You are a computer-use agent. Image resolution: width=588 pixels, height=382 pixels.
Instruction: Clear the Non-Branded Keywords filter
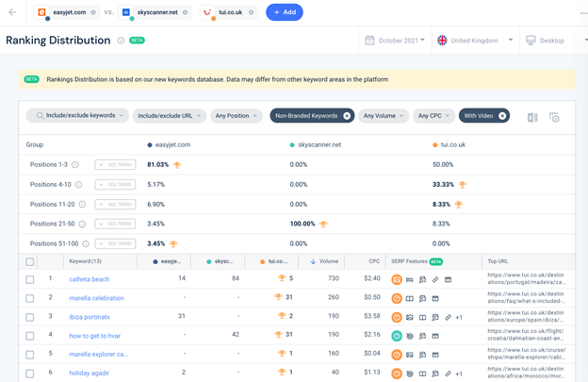347,116
